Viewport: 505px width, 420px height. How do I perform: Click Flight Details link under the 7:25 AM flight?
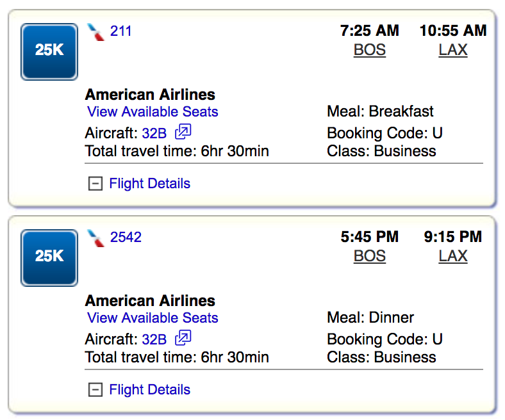click(x=149, y=184)
